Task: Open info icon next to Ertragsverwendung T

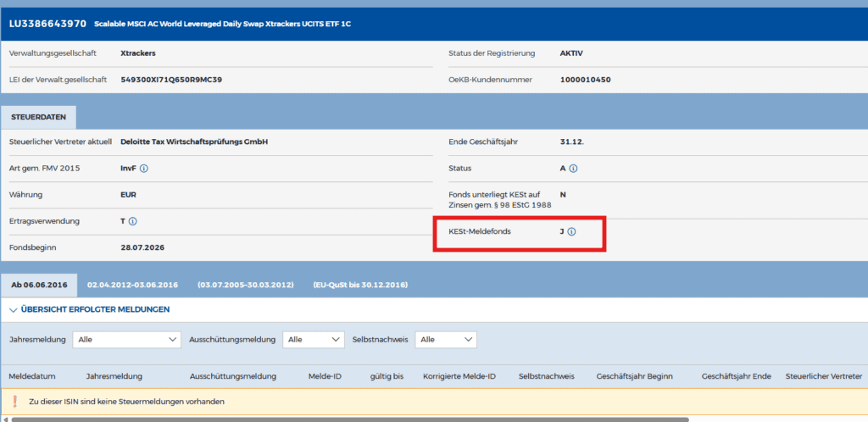Action: tap(132, 221)
